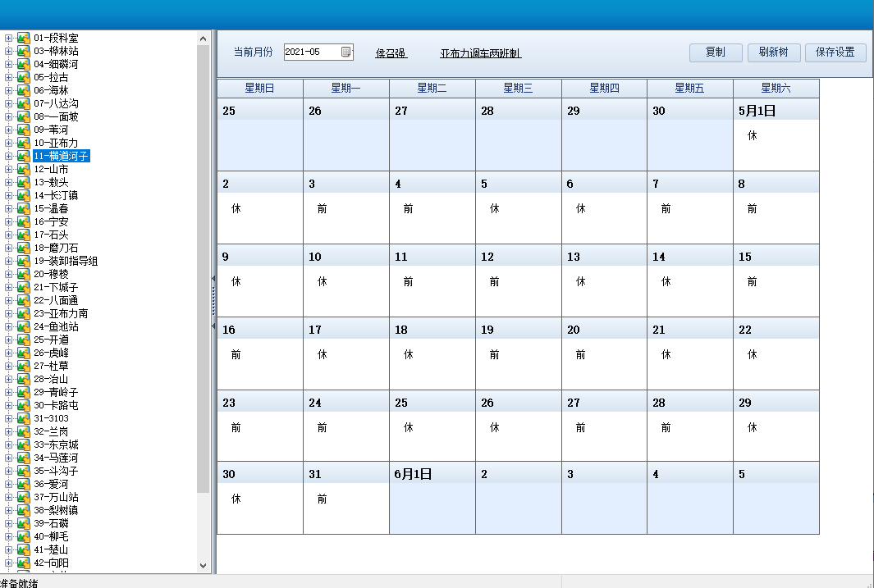This screenshot has width=874, height=588.
Task: Click the node icon for 42-向阳
Action: click(24, 563)
